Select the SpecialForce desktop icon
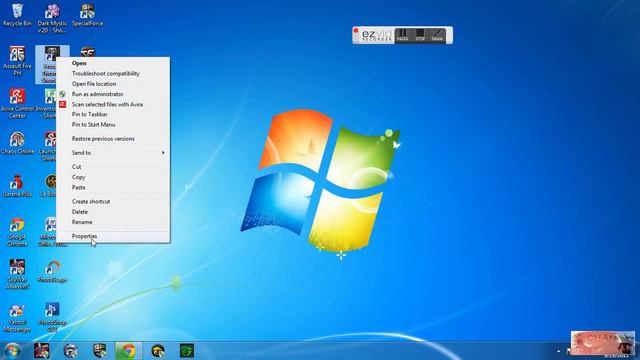Image resolution: width=640 pixels, height=360 pixels. 87,15
